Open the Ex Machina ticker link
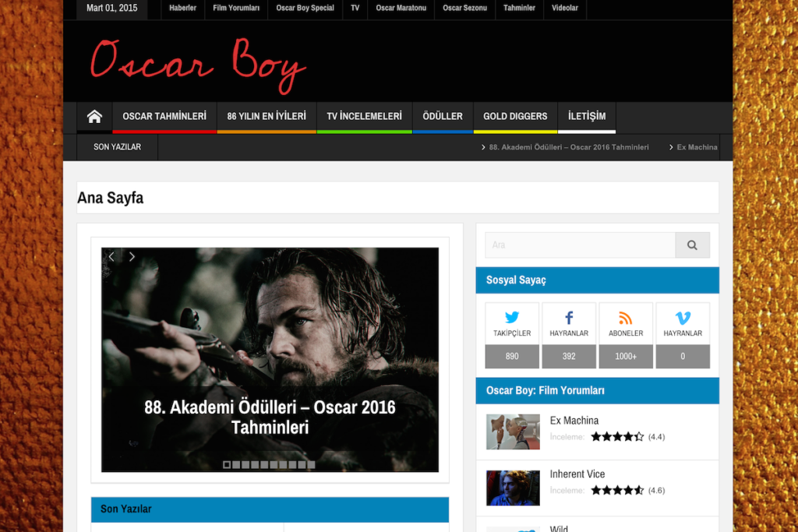 pos(697,147)
